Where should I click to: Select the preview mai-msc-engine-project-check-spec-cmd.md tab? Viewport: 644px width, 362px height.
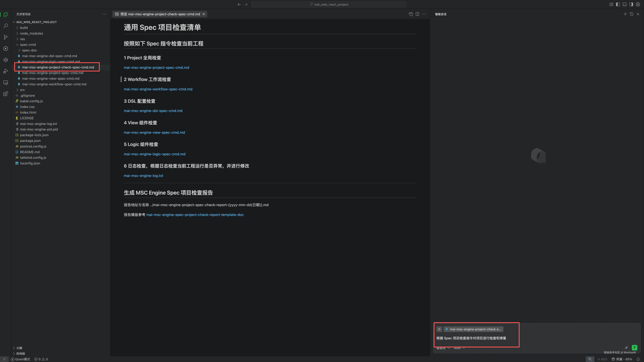[x=160, y=14]
